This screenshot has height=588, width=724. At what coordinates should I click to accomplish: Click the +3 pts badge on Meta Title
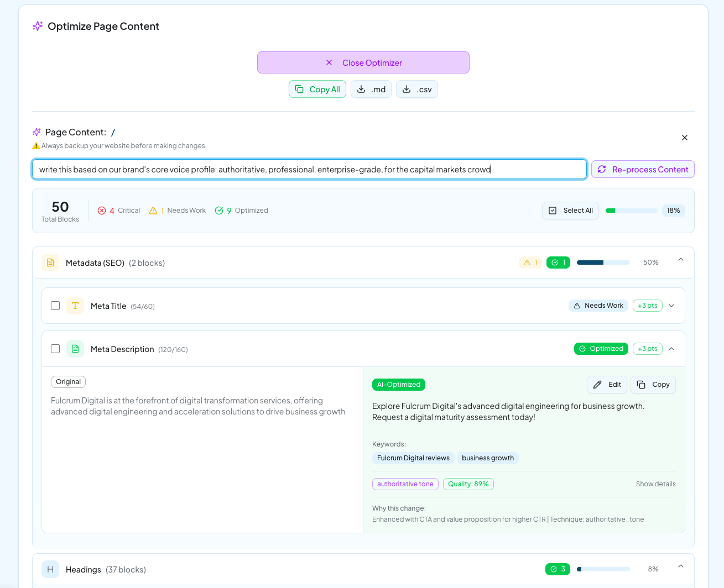click(648, 306)
